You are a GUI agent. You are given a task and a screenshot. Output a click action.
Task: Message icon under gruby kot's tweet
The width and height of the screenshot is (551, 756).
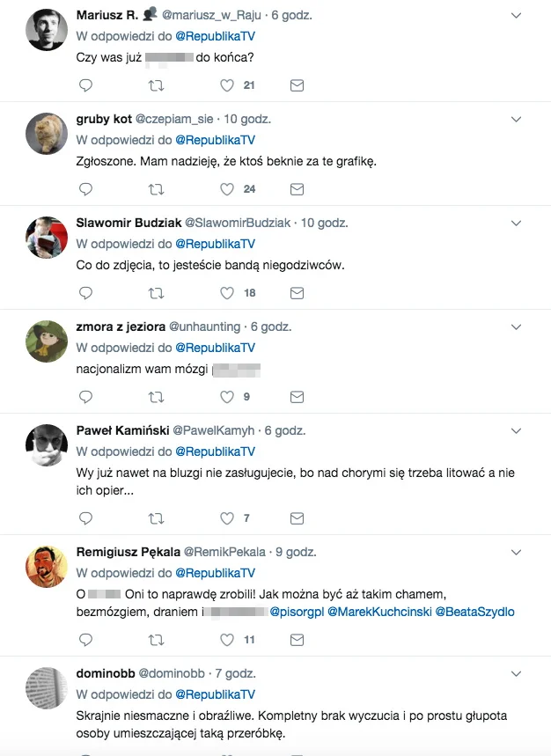pyautogui.click(x=297, y=189)
